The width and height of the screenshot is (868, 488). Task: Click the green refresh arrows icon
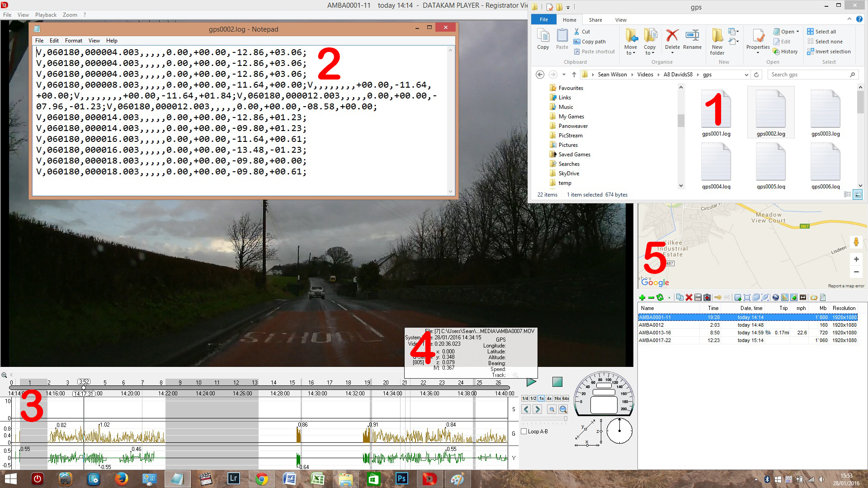coord(660,297)
